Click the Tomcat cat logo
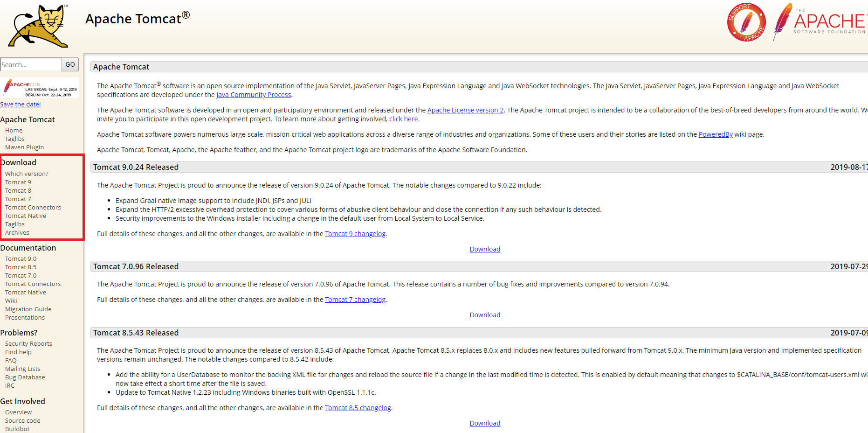This screenshot has width=868, height=433. point(39,26)
